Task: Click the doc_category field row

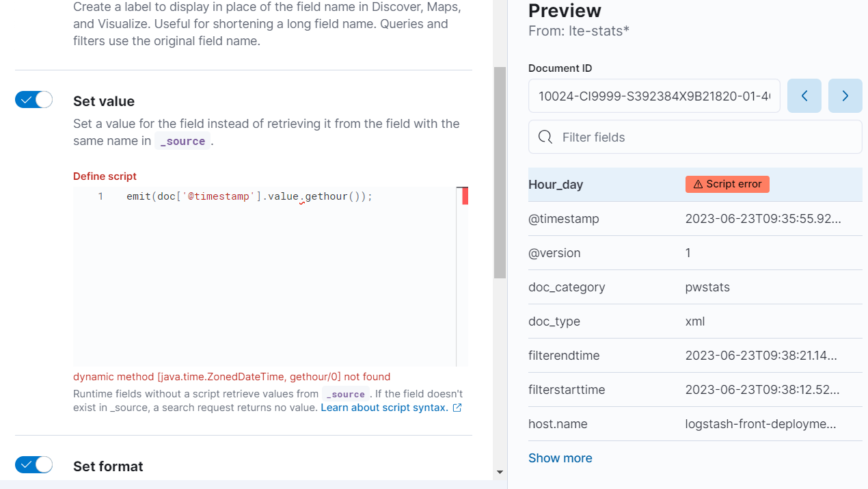Action: pyautogui.click(x=694, y=287)
